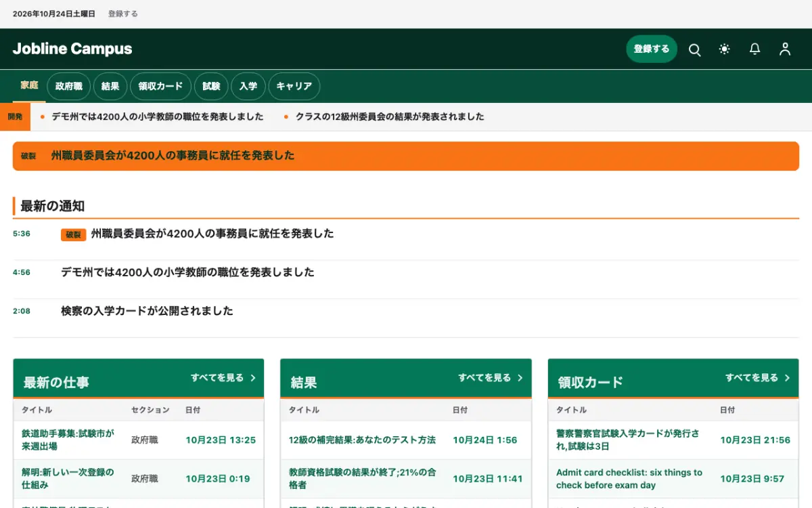This screenshot has height=508, width=812.
Task: Click chevron arrow in 結果 card header
Action: click(520, 378)
